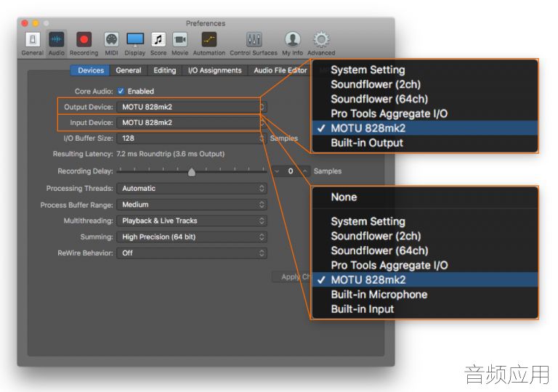Choose Built-in Input device
Screen dimensions: 558x392
[425, 309]
